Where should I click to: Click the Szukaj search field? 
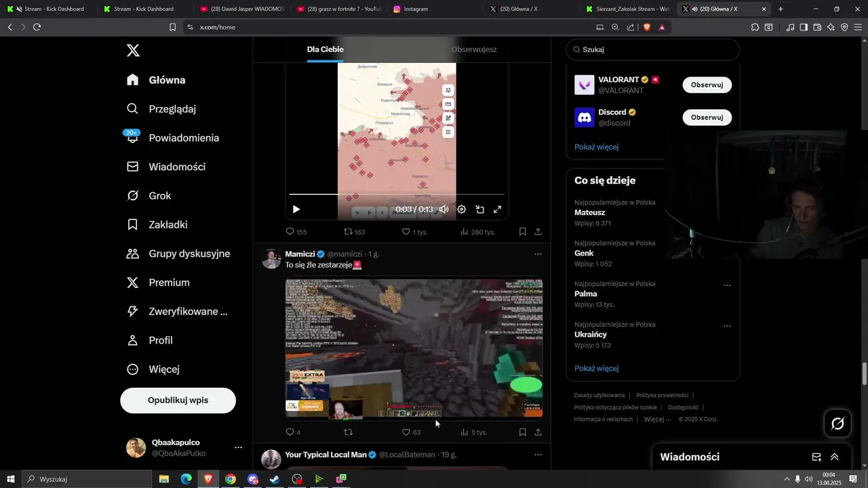(653, 49)
